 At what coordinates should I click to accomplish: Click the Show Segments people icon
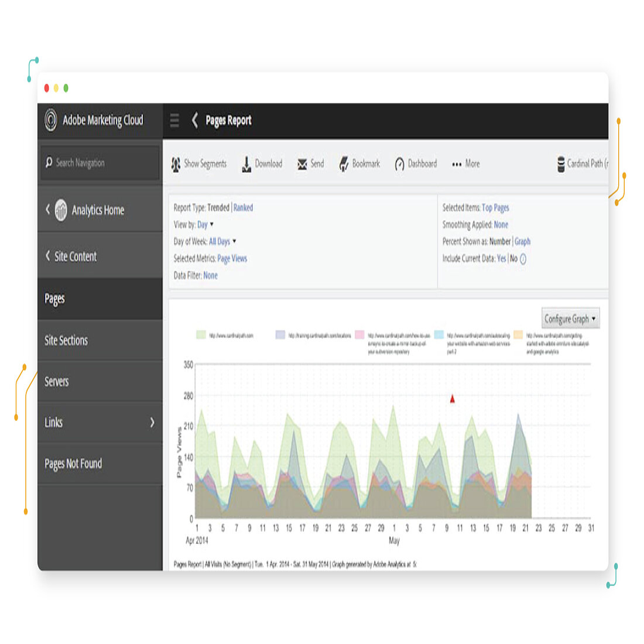(x=176, y=165)
